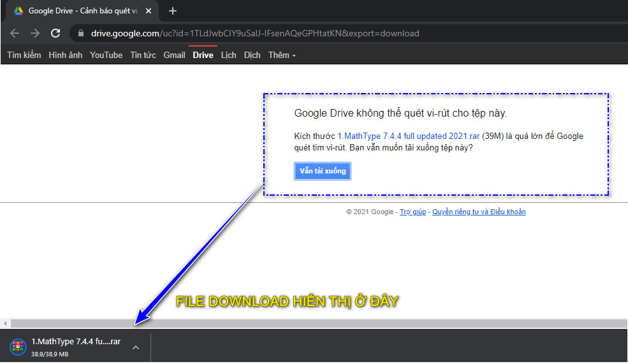
Task: Click the Vẫn tải xuống button
Action: click(323, 171)
